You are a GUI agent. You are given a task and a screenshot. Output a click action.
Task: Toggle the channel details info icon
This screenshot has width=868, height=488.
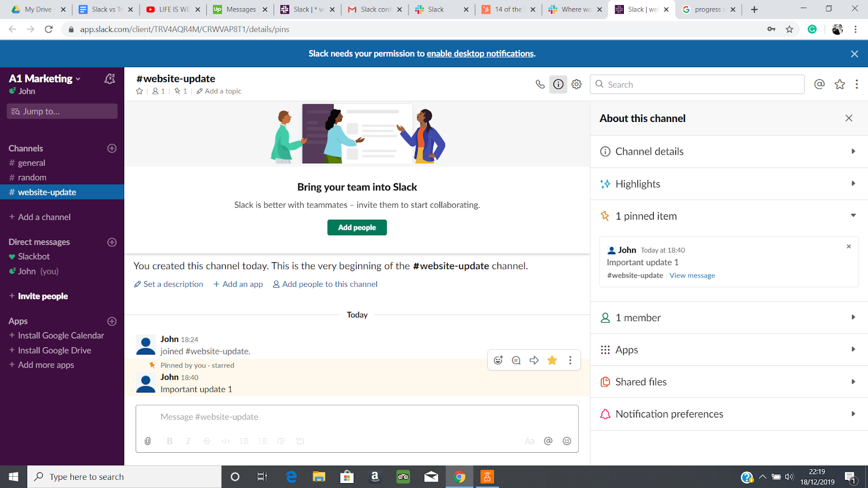pyautogui.click(x=558, y=84)
